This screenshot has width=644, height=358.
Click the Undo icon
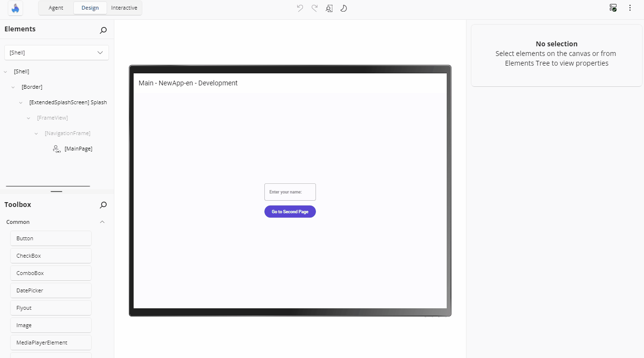point(300,8)
